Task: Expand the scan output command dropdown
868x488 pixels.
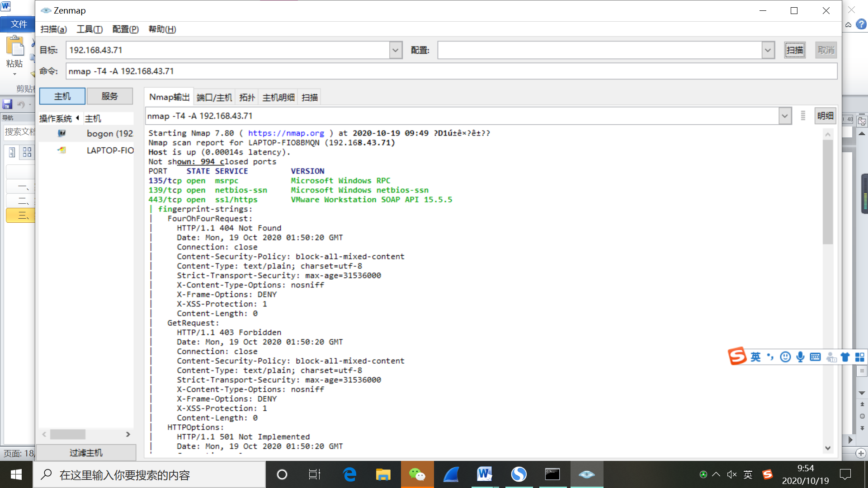Action: (785, 116)
